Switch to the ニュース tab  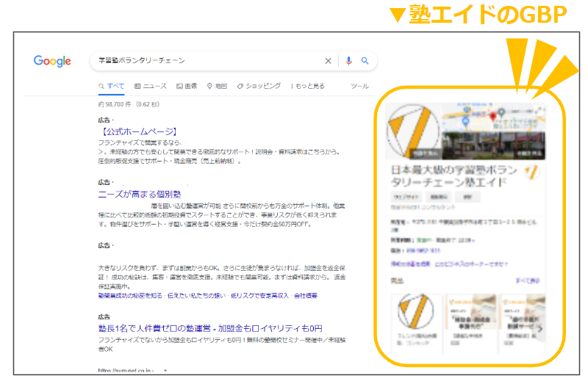point(151,86)
